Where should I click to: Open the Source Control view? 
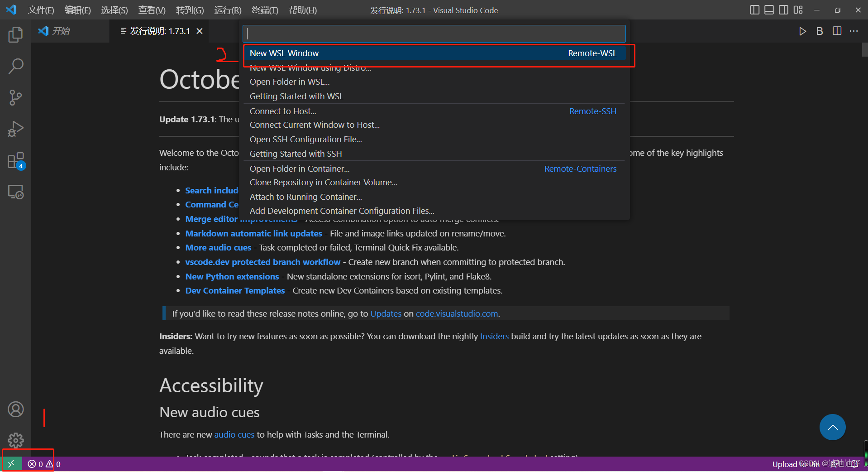(15, 97)
